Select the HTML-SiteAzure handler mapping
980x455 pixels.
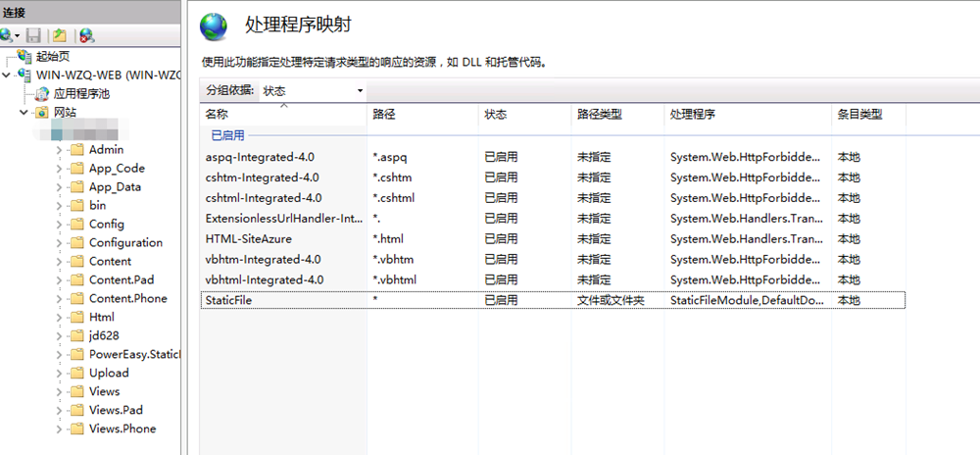248,238
